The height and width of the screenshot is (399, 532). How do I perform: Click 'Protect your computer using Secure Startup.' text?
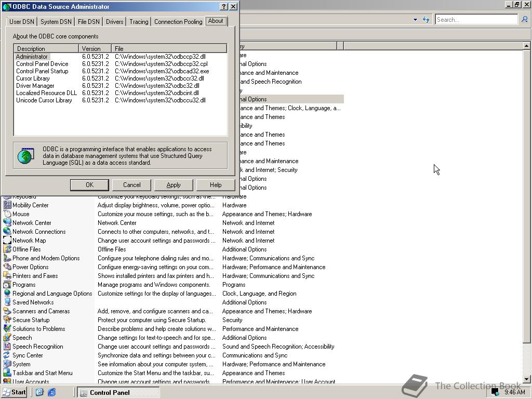click(152, 320)
